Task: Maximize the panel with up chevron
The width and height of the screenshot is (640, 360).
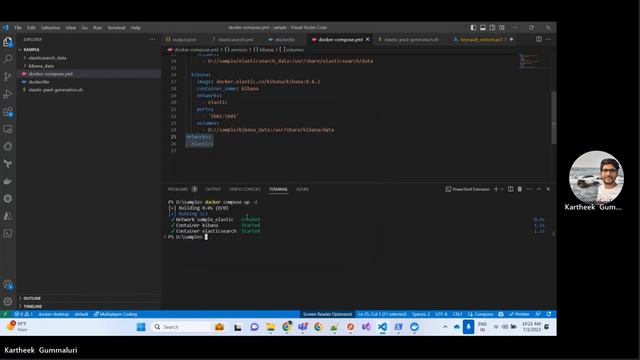Action: [539, 189]
